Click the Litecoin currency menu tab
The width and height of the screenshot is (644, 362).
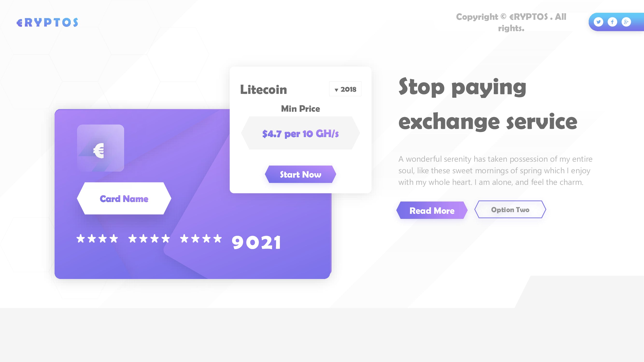pyautogui.click(x=264, y=89)
